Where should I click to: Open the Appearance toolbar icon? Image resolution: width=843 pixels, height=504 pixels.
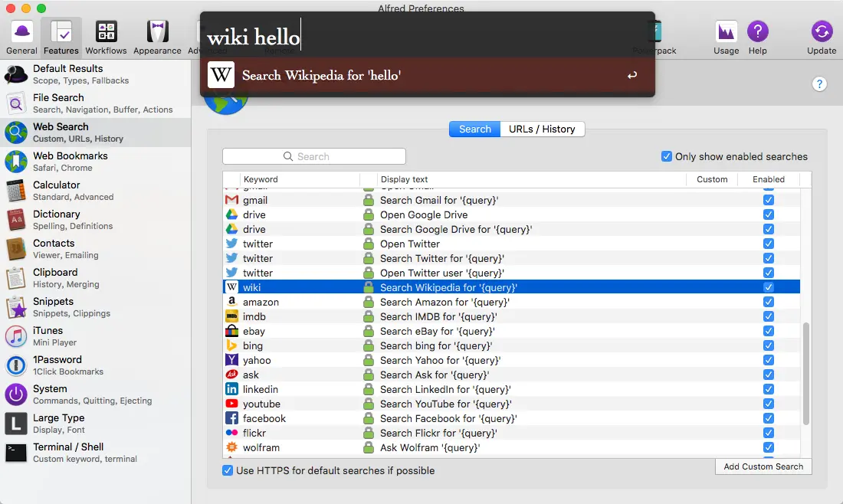(x=158, y=37)
